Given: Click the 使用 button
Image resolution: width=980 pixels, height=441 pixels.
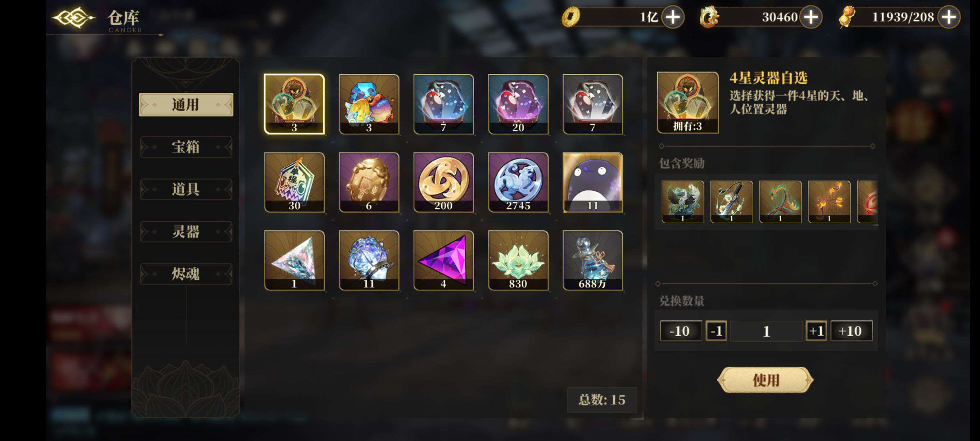Looking at the screenshot, I should [x=765, y=380].
